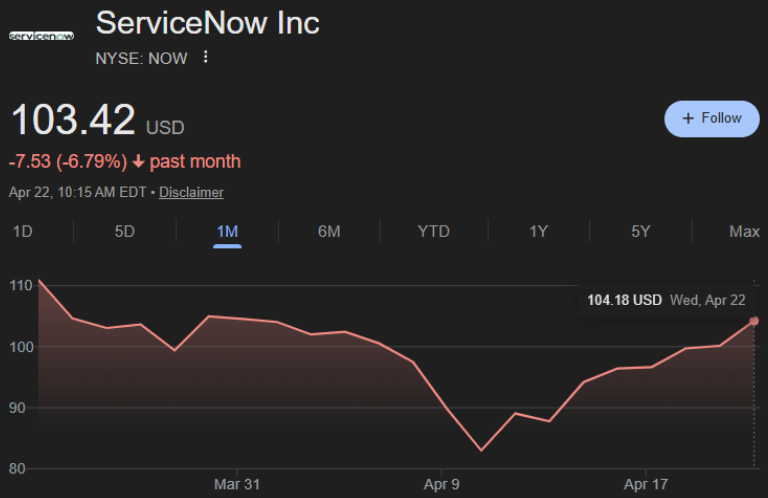Follow the ServiceNow stock

711,118
